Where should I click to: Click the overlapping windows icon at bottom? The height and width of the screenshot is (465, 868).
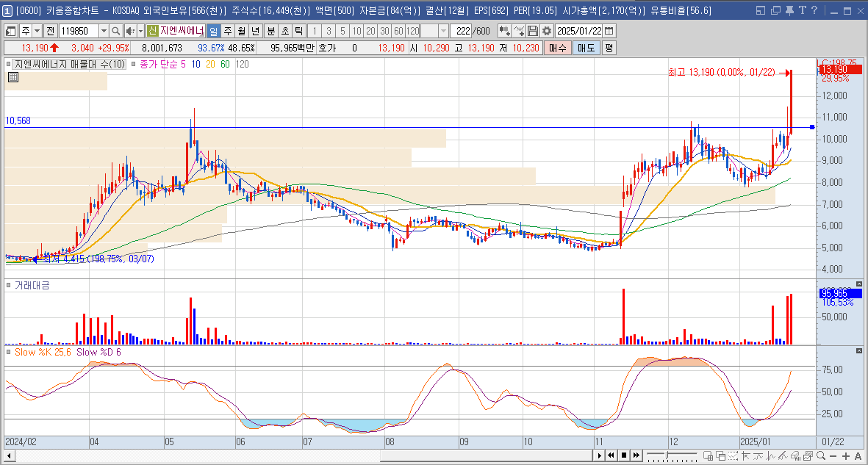[x=721, y=455]
